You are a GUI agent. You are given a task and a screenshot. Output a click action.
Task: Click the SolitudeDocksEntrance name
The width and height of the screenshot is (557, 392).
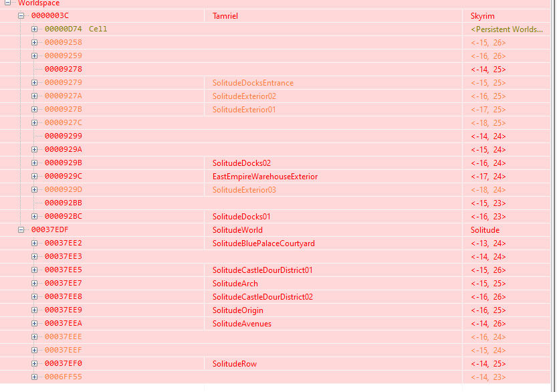(x=253, y=83)
